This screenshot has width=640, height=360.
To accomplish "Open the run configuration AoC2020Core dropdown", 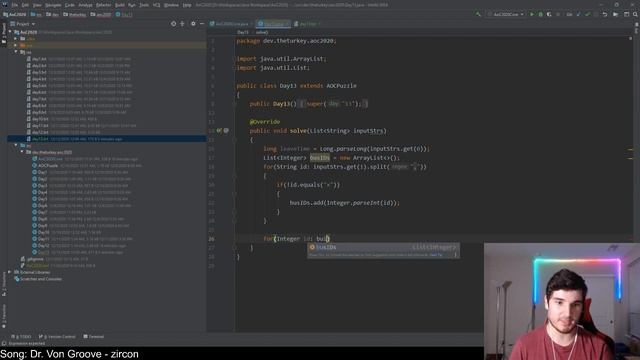I will point(506,14).
